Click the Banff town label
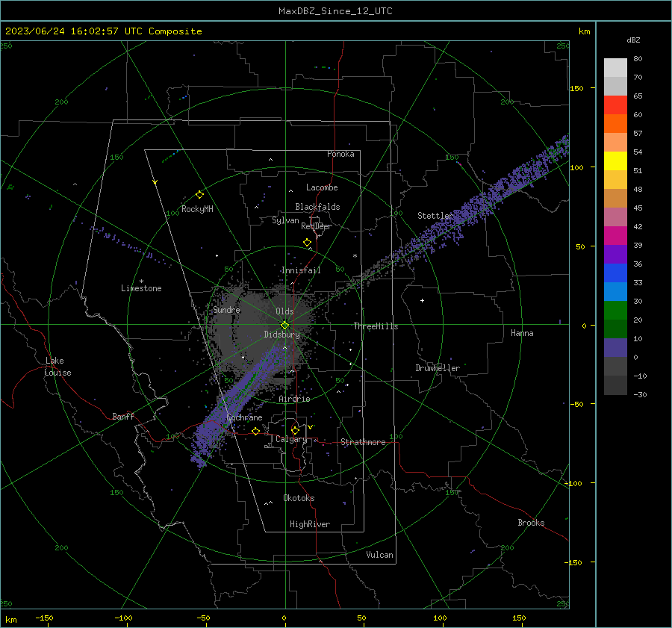Viewport: 672px width, 628px height. (x=123, y=417)
